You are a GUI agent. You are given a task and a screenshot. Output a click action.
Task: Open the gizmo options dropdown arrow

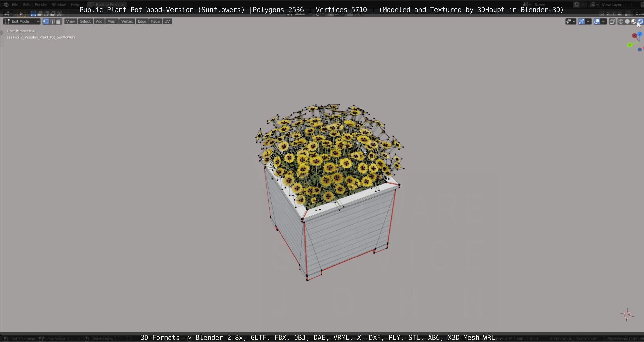588,21
